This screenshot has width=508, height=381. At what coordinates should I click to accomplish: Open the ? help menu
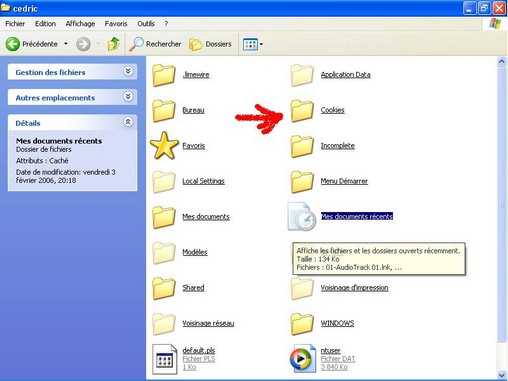click(166, 24)
